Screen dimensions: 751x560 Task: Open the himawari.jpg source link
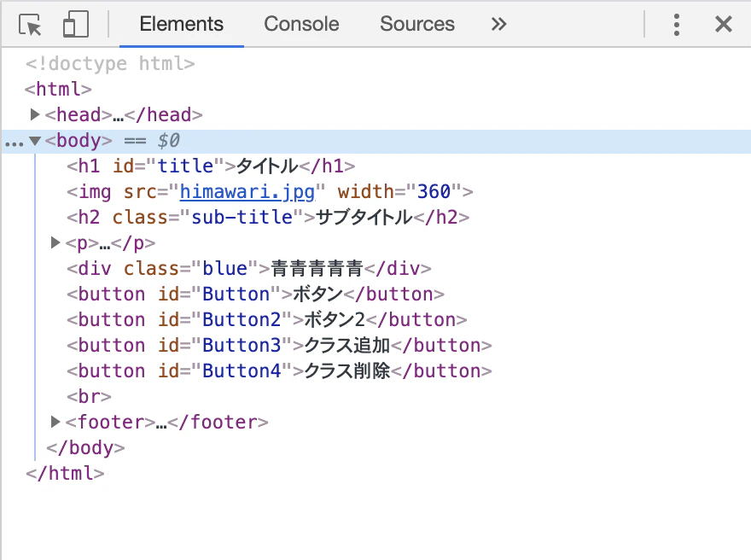coord(247,191)
